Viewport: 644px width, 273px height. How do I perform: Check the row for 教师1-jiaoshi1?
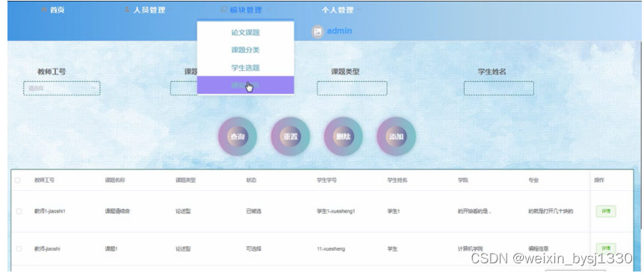[19, 212]
